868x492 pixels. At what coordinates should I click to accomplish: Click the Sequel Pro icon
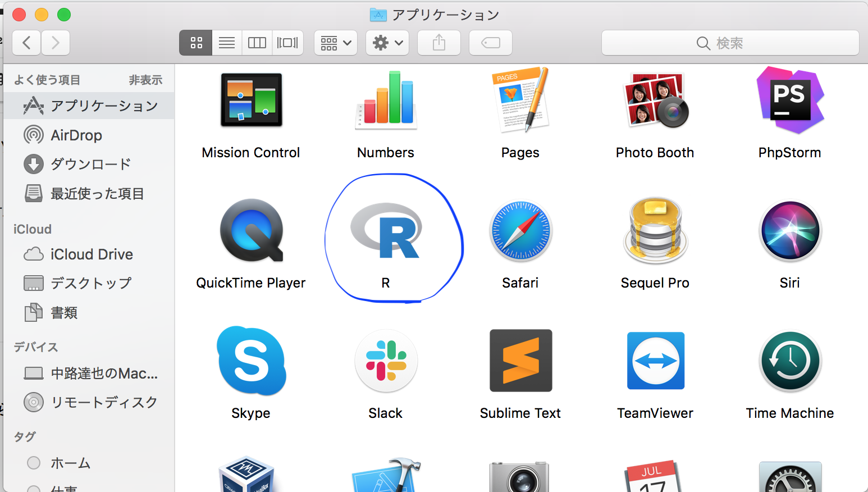coord(655,231)
